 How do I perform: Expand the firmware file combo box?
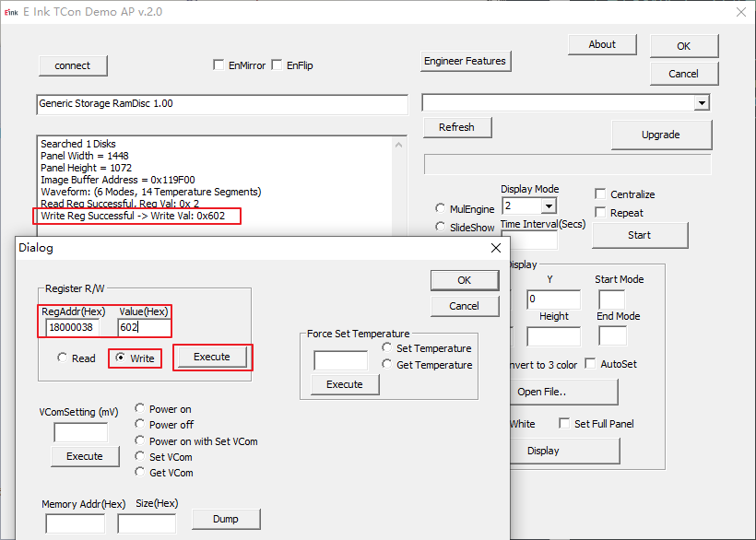click(702, 102)
